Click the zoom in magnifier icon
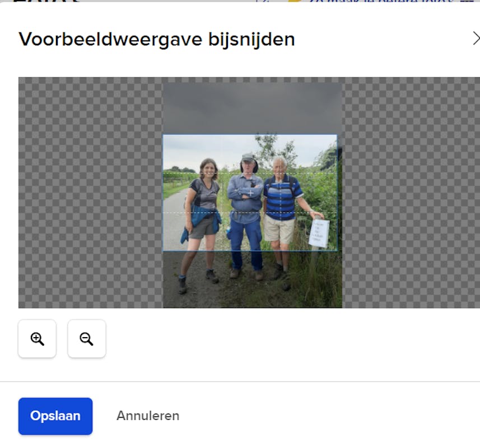This screenshot has width=480, height=448. pyautogui.click(x=37, y=339)
